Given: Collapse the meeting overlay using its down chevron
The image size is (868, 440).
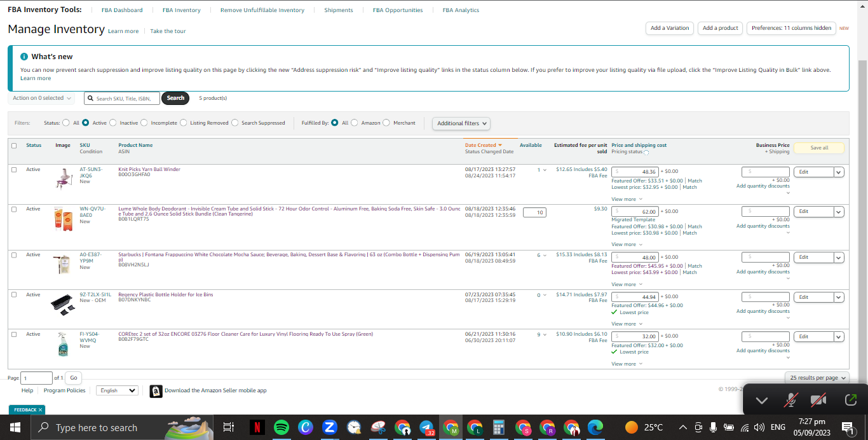Looking at the screenshot, I should point(762,400).
